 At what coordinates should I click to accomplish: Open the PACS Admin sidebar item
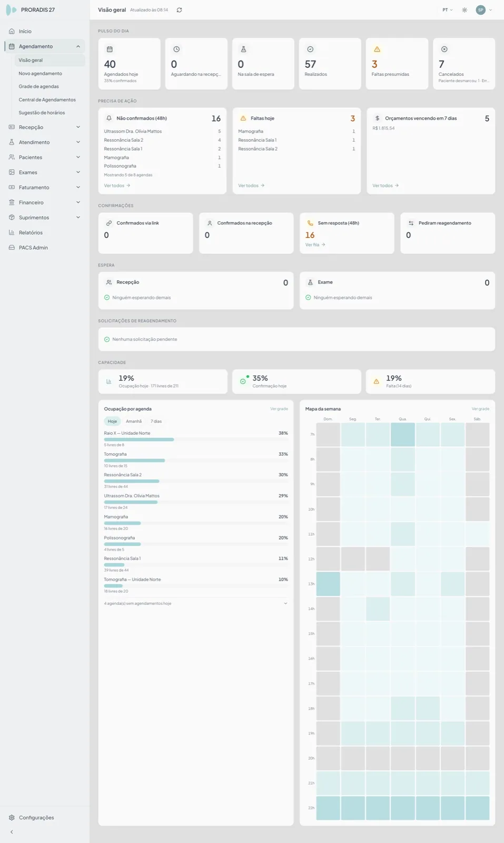coord(45,248)
